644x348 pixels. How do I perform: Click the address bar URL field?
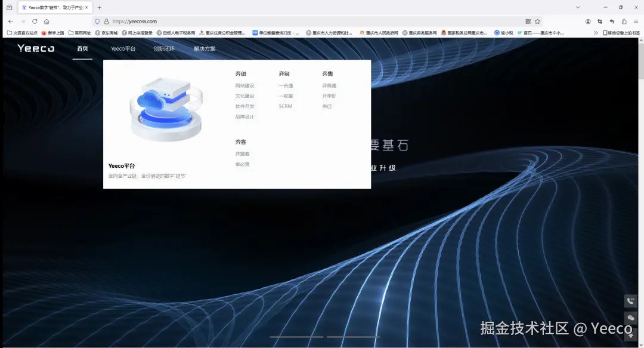pos(316,21)
